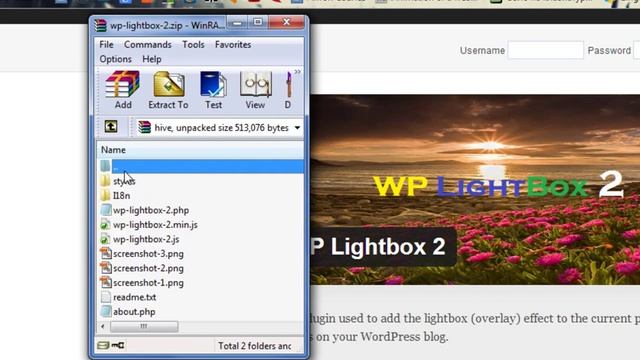Open the archive path dropdown arrow

click(x=298, y=128)
